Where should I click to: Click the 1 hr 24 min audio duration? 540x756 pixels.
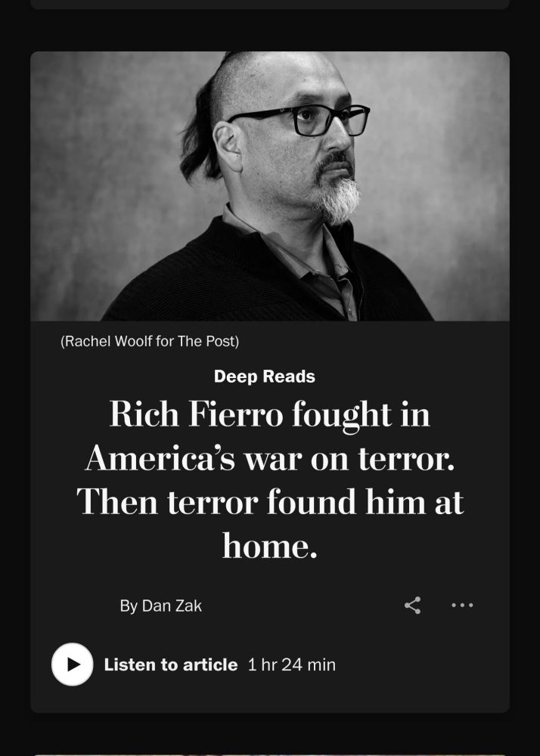pos(292,665)
